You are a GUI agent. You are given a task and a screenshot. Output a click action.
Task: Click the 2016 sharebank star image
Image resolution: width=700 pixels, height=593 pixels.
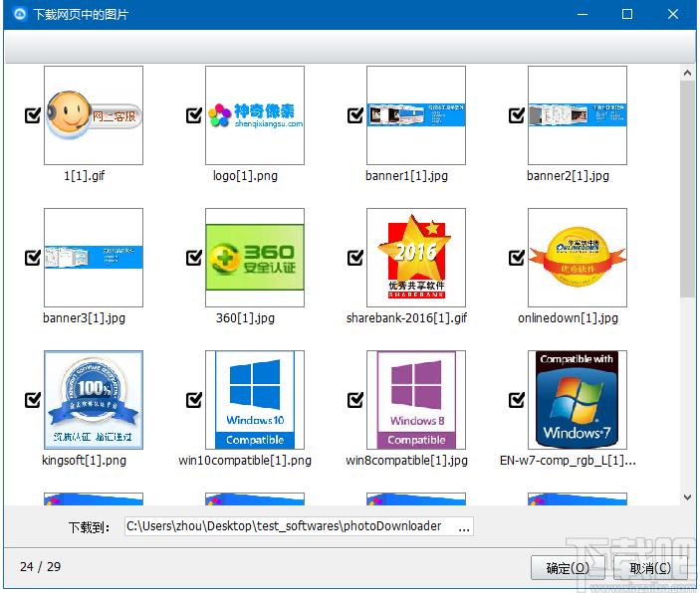[x=416, y=258]
